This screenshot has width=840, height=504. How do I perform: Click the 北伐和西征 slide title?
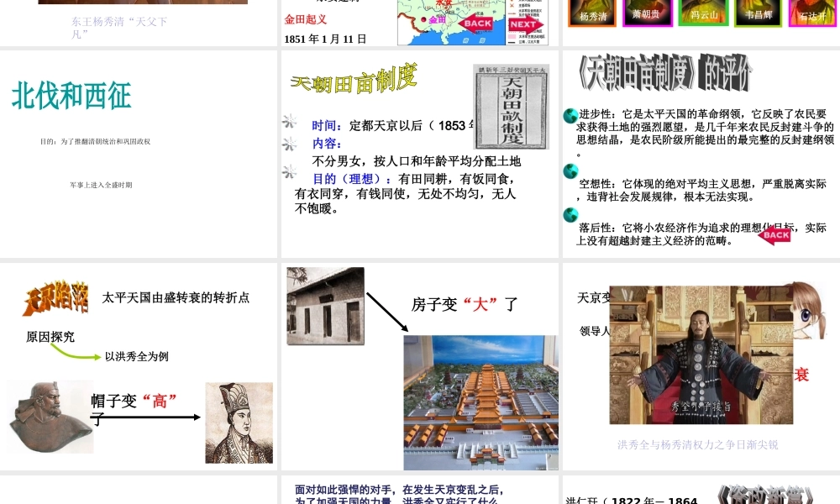coord(71,96)
